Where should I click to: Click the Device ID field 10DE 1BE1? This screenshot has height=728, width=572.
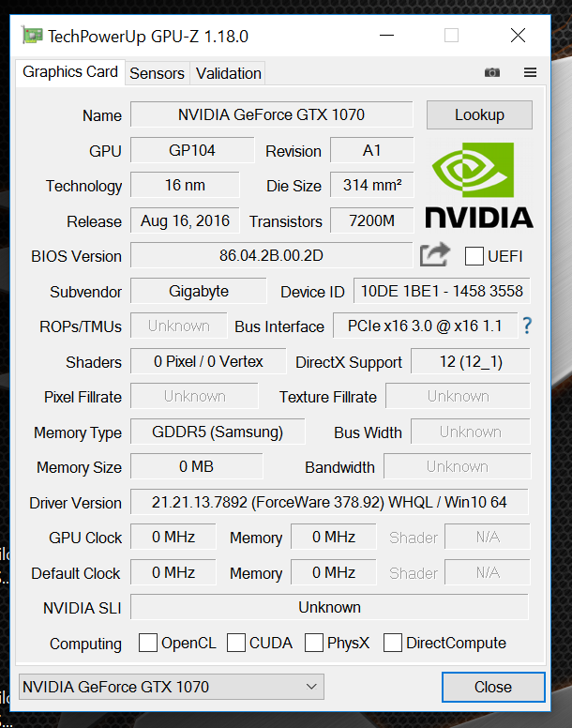(x=442, y=291)
